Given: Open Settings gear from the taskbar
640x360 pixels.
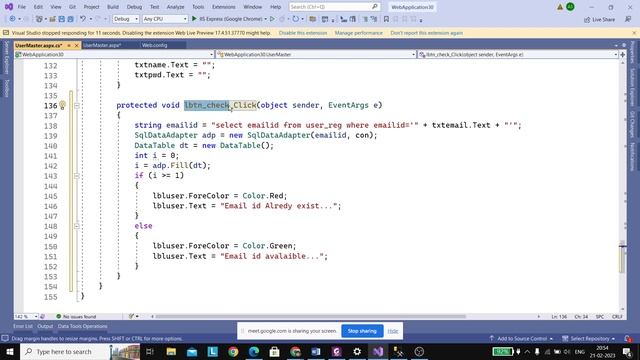Looking at the screenshot, I should pyautogui.click(x=357, y=351).
